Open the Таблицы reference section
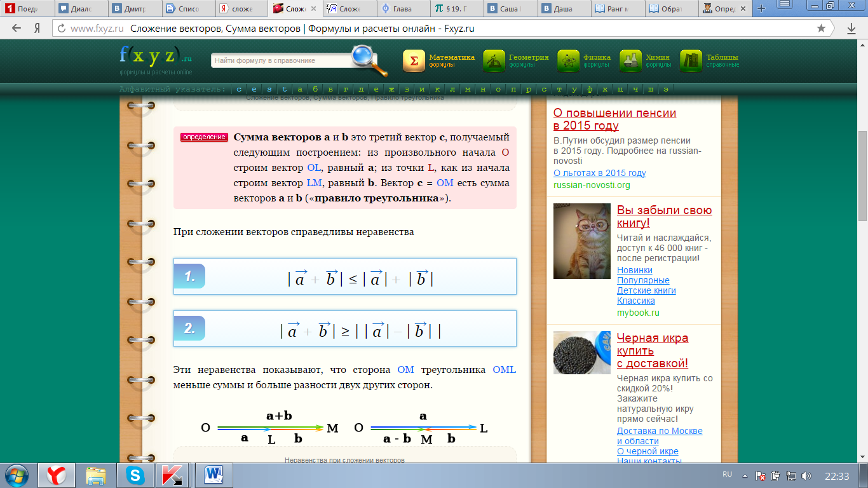This screenshot has height=488, width=868. coord(709,60)
